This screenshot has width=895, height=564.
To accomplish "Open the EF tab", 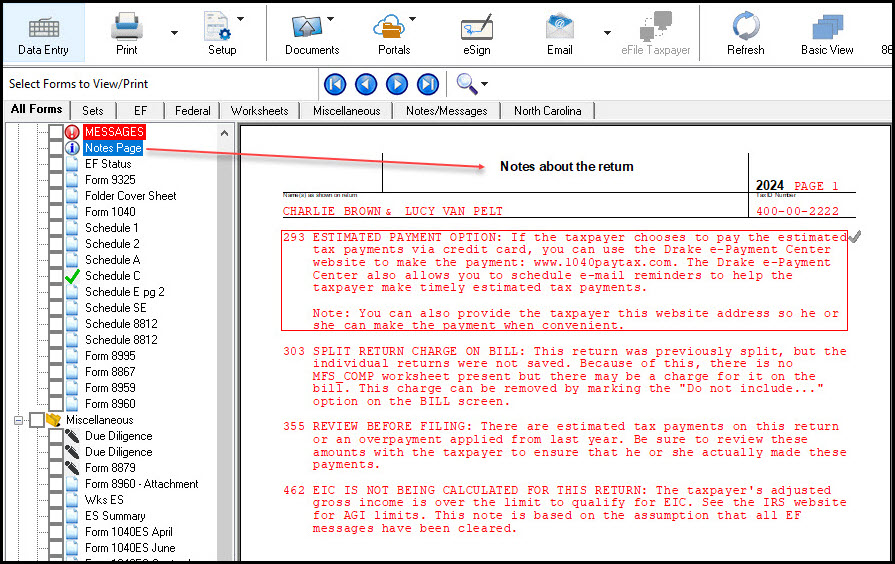I will [x=140, y=111].
